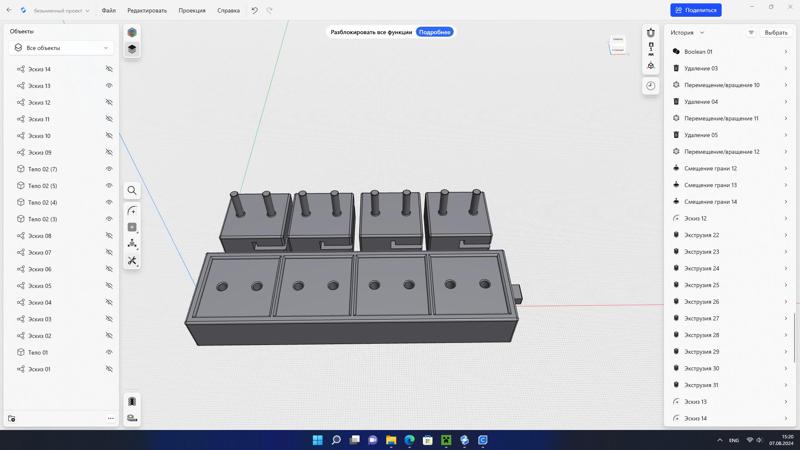The image size is (800, 450).
Task: Hide the Тело 02 (3) body
Action: [x=109, y=219]
